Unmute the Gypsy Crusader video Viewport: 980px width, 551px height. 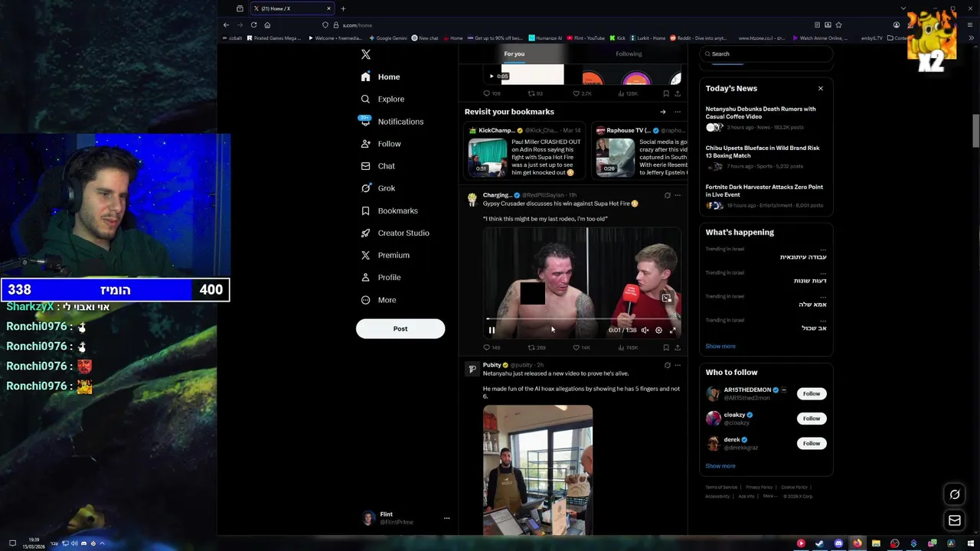pyautogui.click(x=645, y=331)
